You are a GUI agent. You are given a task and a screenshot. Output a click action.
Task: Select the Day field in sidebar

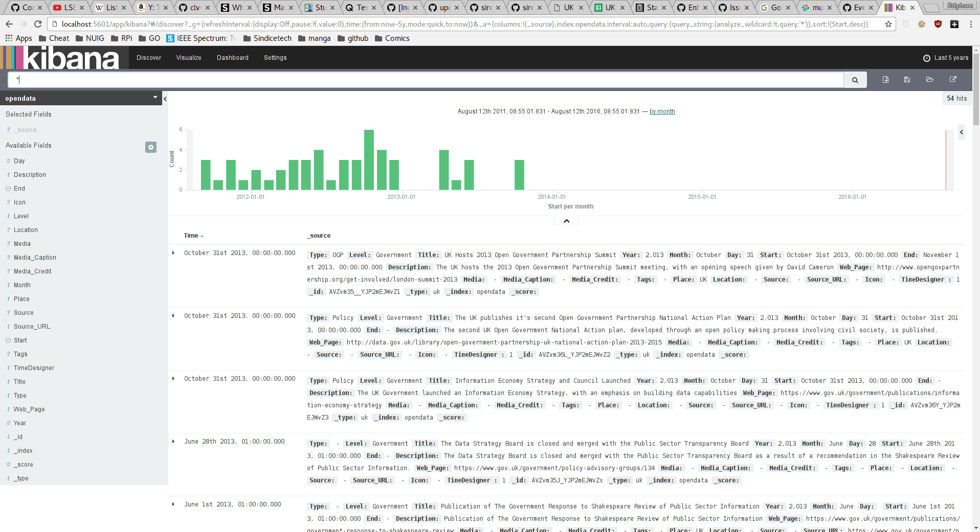[x=19, y=161]
